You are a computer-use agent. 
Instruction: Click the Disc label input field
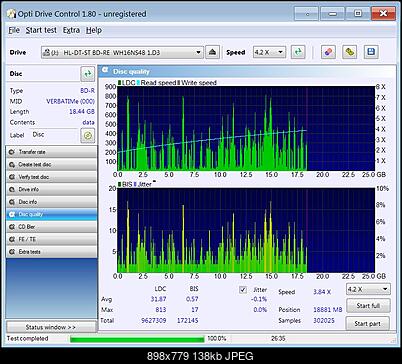[55, 135]
